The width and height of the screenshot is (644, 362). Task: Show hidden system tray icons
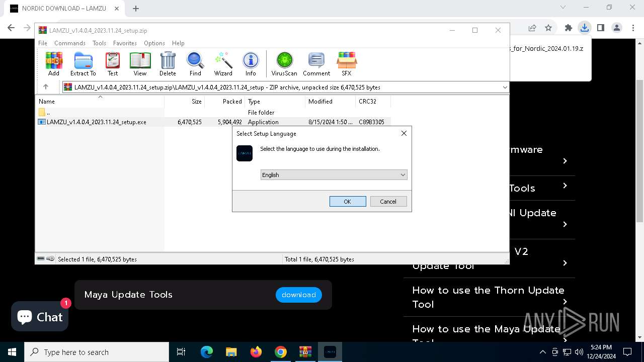pyautogui.click(x=542, y=352)
